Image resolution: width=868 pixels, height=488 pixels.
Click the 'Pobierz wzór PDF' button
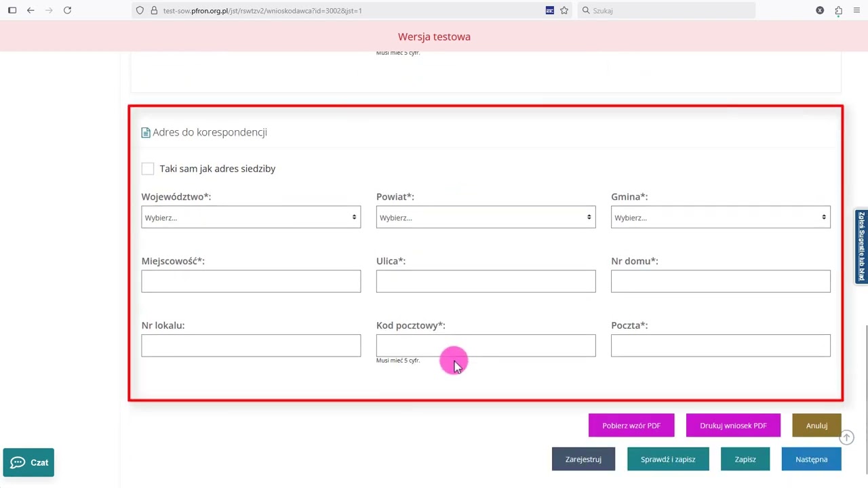[631, 426]
